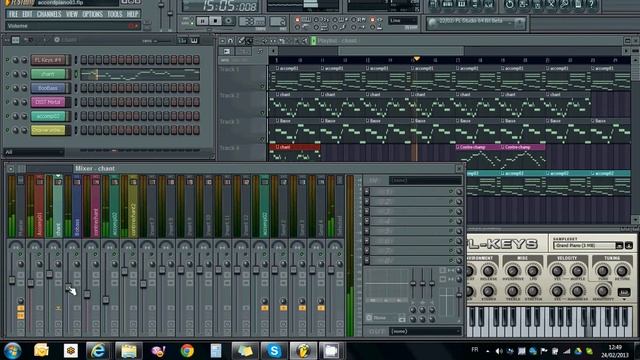Mute playlist Track 3
Viewport: 640px width, 360px height.
pyautogui.click(x=262, y=139)
